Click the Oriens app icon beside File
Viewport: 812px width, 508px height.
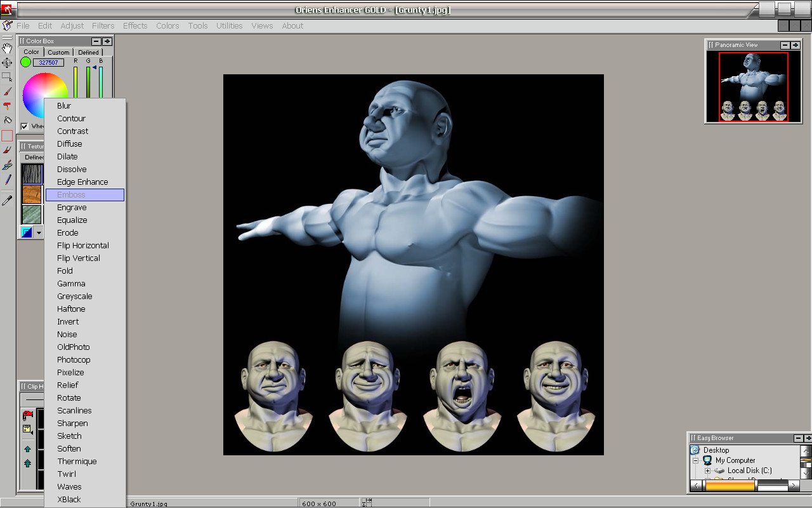pos(7,26)
